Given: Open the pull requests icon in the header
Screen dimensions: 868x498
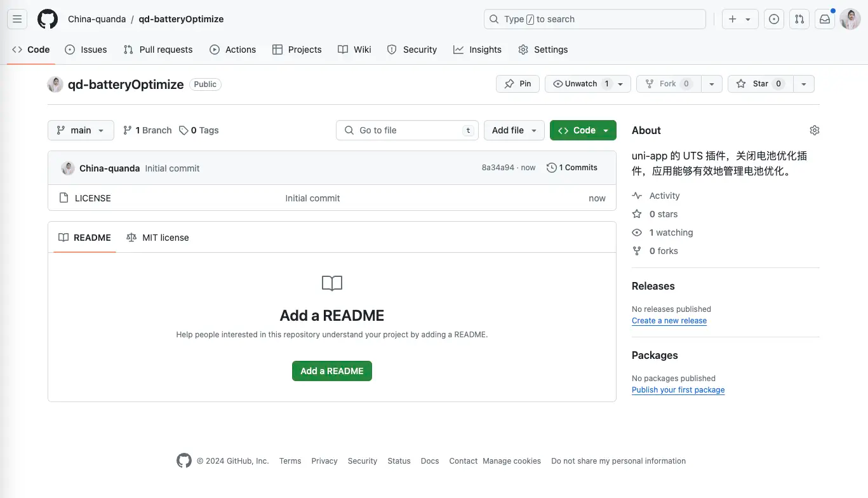Looking at the screenshot, I should [799, 19].
